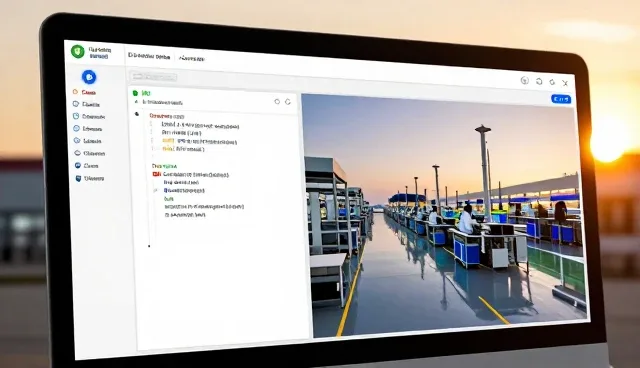Click the circled cursor icon in top toolbar
This screenshot has width=640, height=368.
click(x=525, y=80)
